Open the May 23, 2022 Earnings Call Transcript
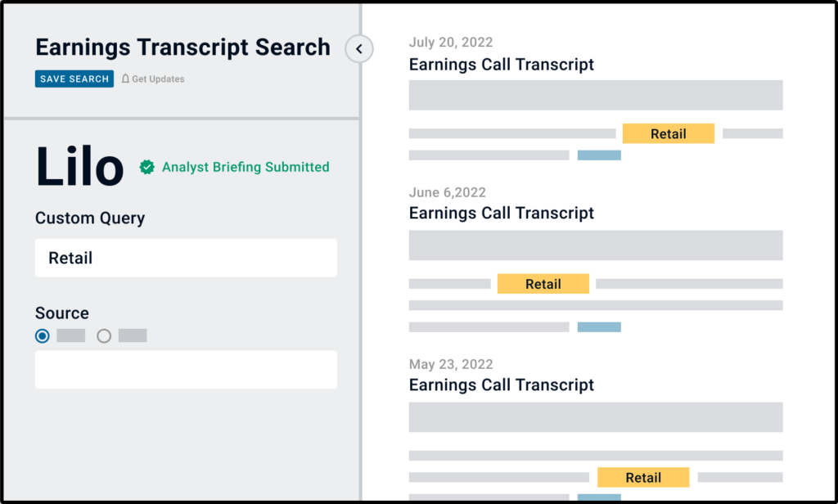 [502, 385]
